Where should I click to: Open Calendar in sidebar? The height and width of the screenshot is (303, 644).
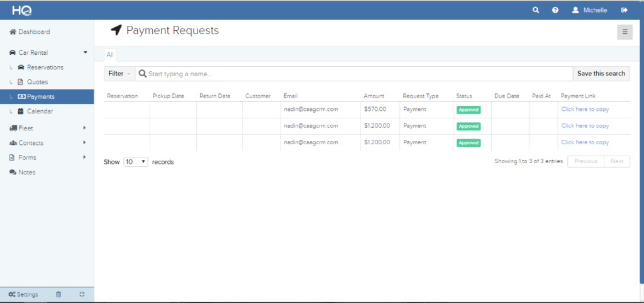pos(35,111)
